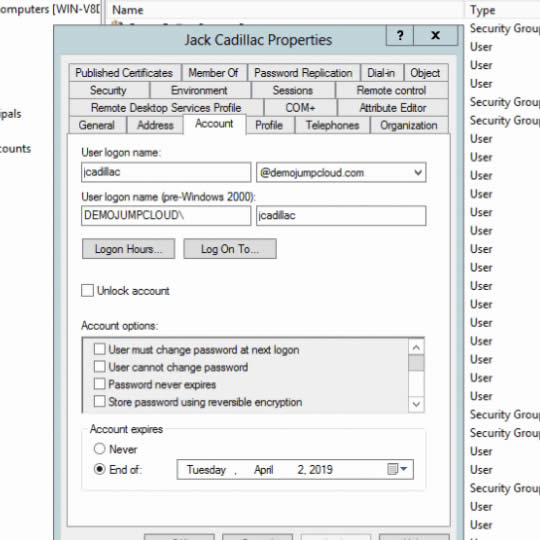Open the Remote Desktop Services Profile tab
The image size is (540, 540).
pos(166,107)
